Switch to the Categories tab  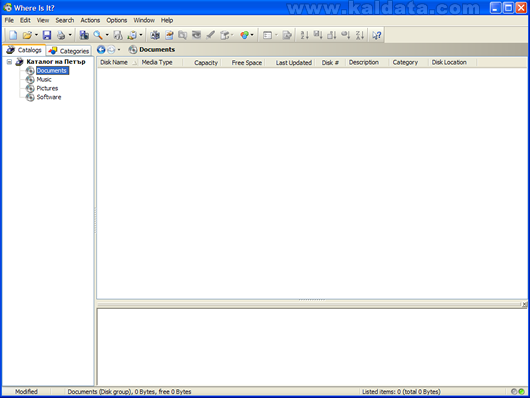69,51
